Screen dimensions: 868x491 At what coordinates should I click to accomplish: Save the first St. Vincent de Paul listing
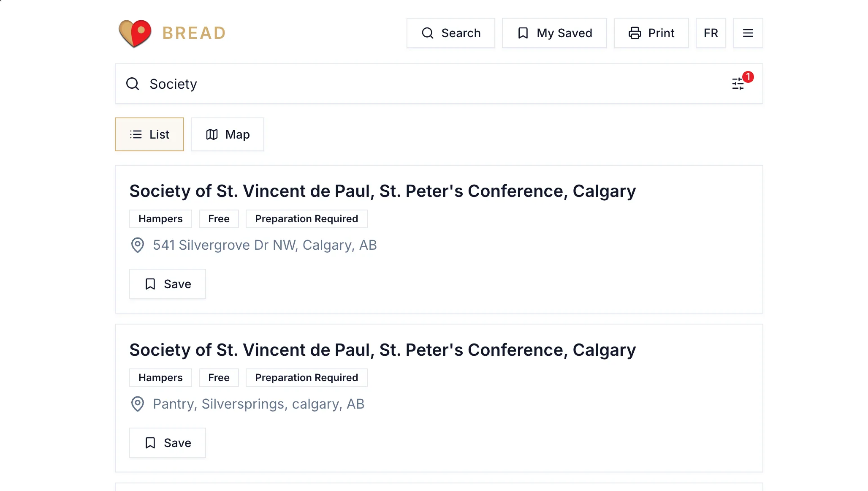coord(167,284)
